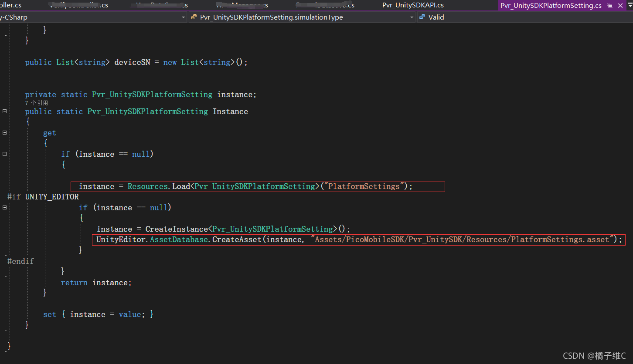Click the class icon beside Pvr_UnitySDKPlatformSetting.simulationType

[x=194, y=17]
